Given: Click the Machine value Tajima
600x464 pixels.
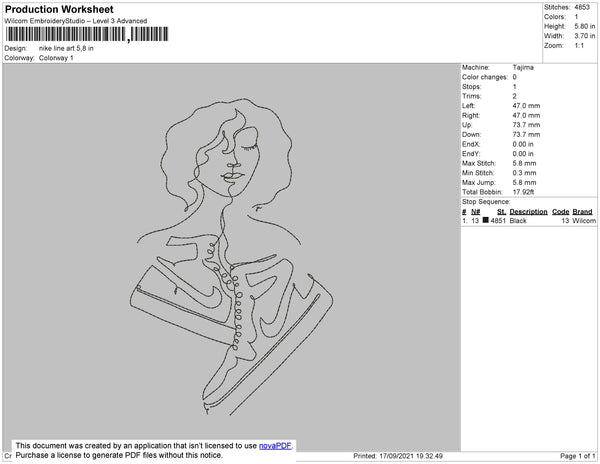Looking at the screenshot, I should [523, 67].
